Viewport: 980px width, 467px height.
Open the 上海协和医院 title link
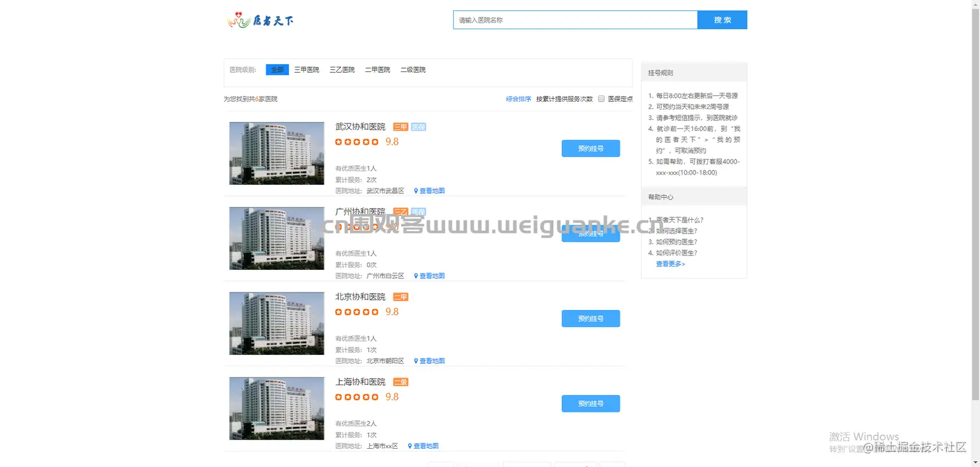(360, 381)
